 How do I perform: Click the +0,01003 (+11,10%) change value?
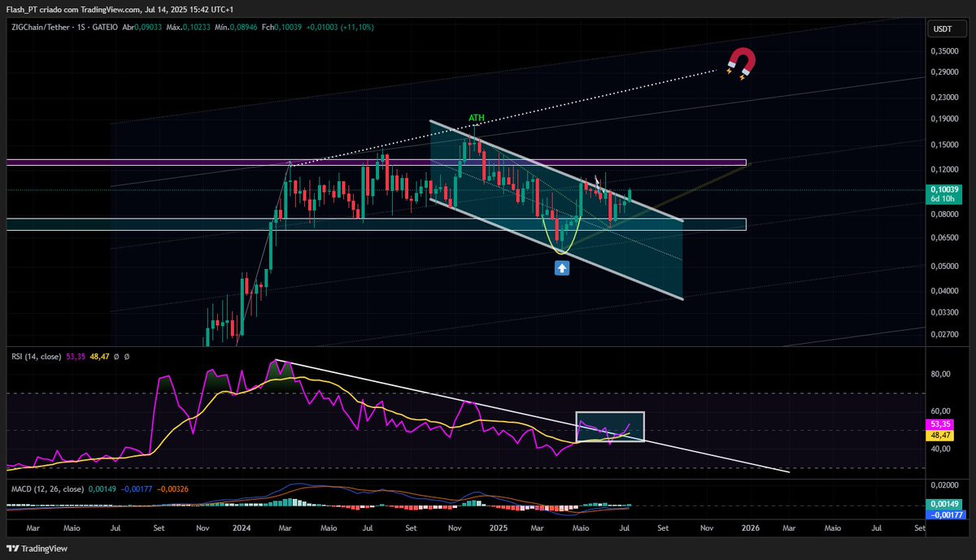point(340,27)
